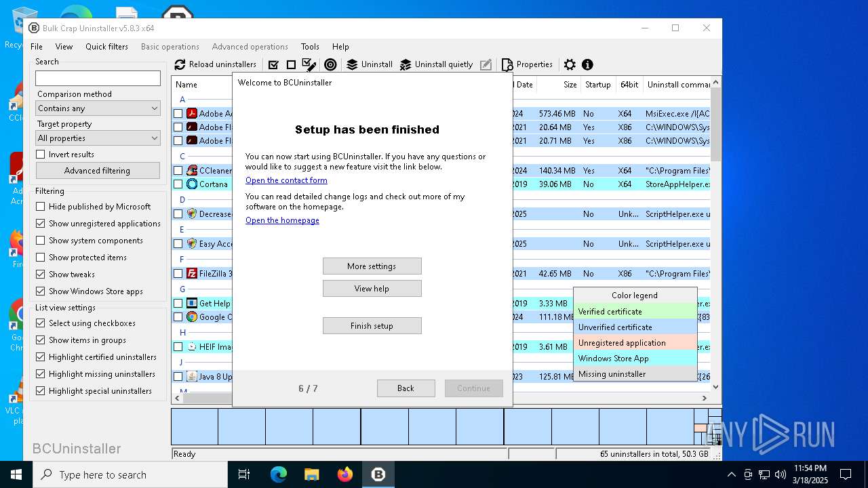Click the Get Help row icon
This screenshot has height=488, width=868.
(x=192, y=303)
